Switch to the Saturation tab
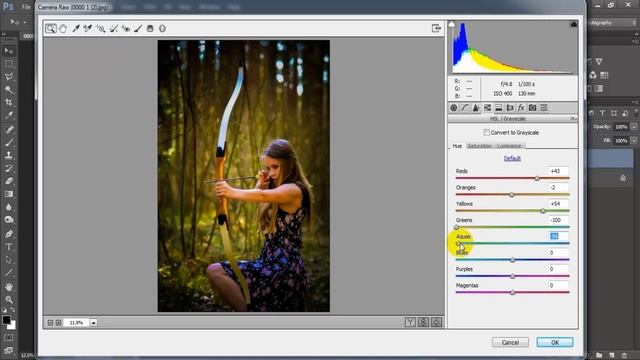Viewport: 640px width, 360px height. pyautogui.click(x=480, y=146)
